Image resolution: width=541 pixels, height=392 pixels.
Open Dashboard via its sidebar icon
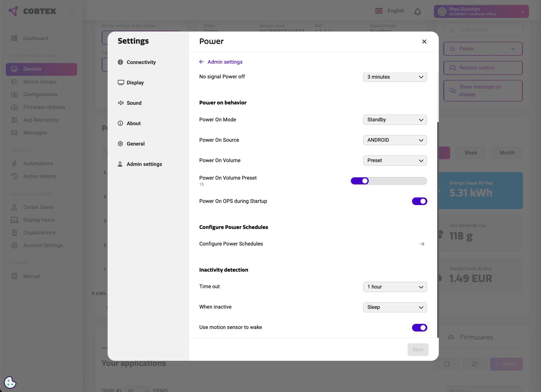coord(14,38)
